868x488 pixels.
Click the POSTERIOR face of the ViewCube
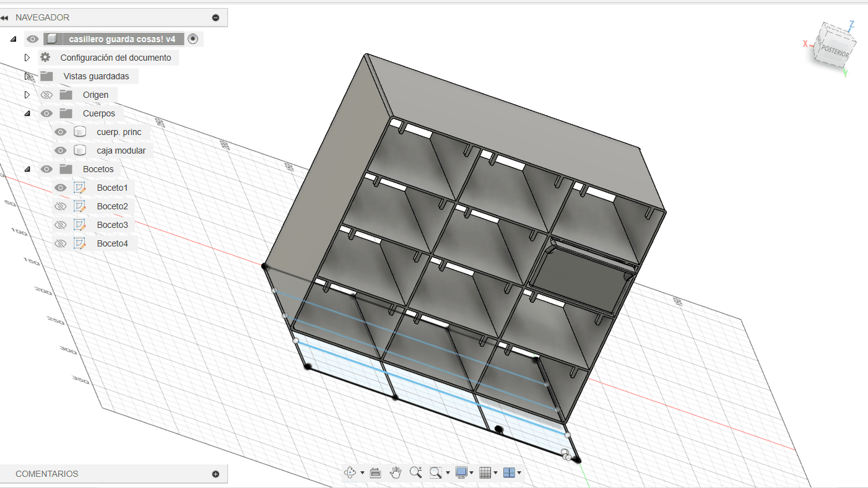(x=835, y=53)
